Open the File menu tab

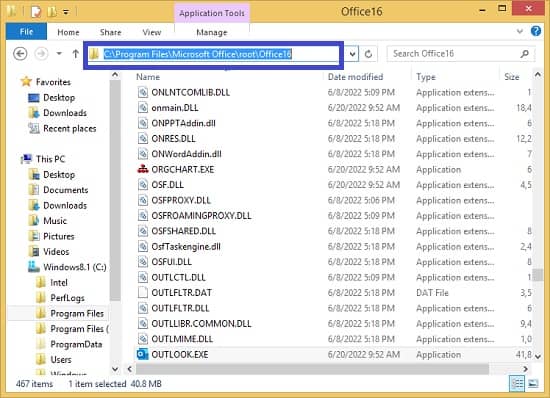point(26,32)
